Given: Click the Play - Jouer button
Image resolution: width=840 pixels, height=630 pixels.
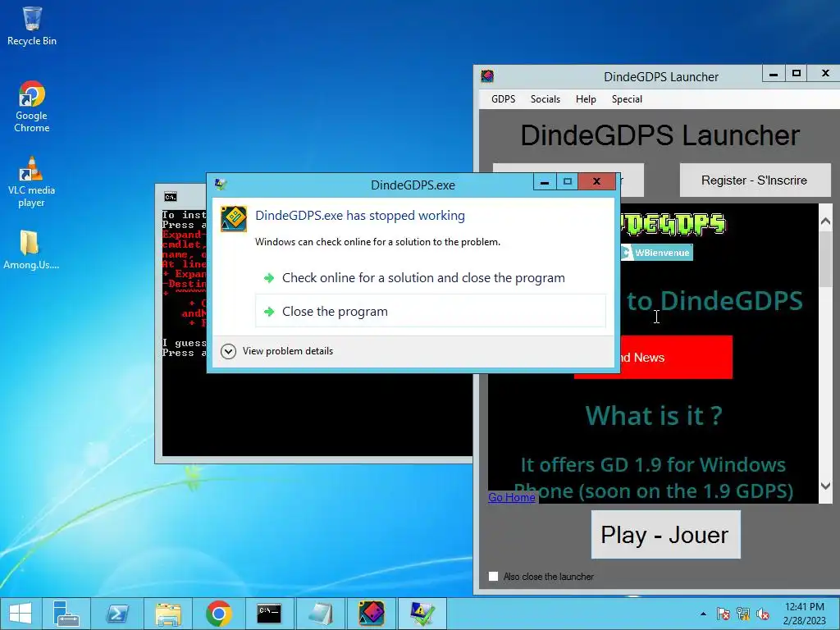Looking at the screenshot, I should click(665, 534).
